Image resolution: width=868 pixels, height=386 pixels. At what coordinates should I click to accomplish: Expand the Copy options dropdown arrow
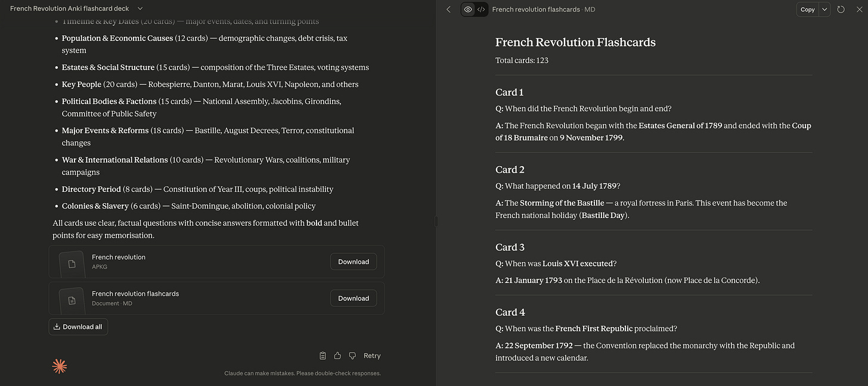coord(824,10)
